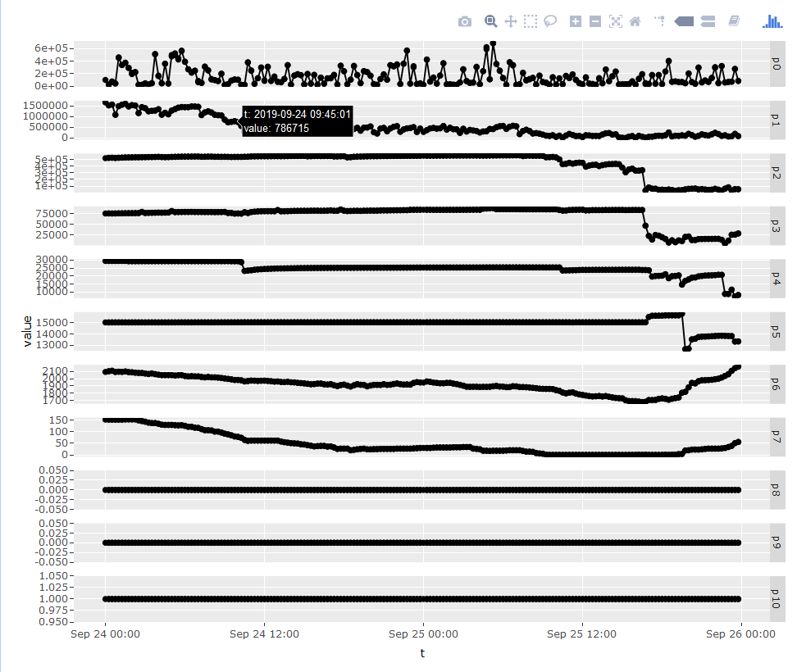Viewport: 797px width, 672px height.
Task: Activate Box Select mode
Action: (530, 21)
